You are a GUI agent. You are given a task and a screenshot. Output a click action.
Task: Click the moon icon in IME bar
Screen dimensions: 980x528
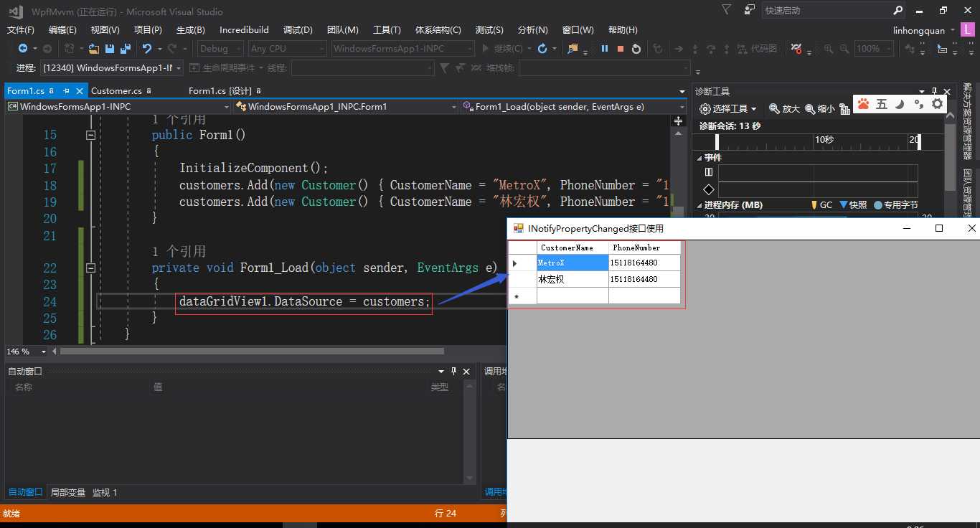pos(900,104)
